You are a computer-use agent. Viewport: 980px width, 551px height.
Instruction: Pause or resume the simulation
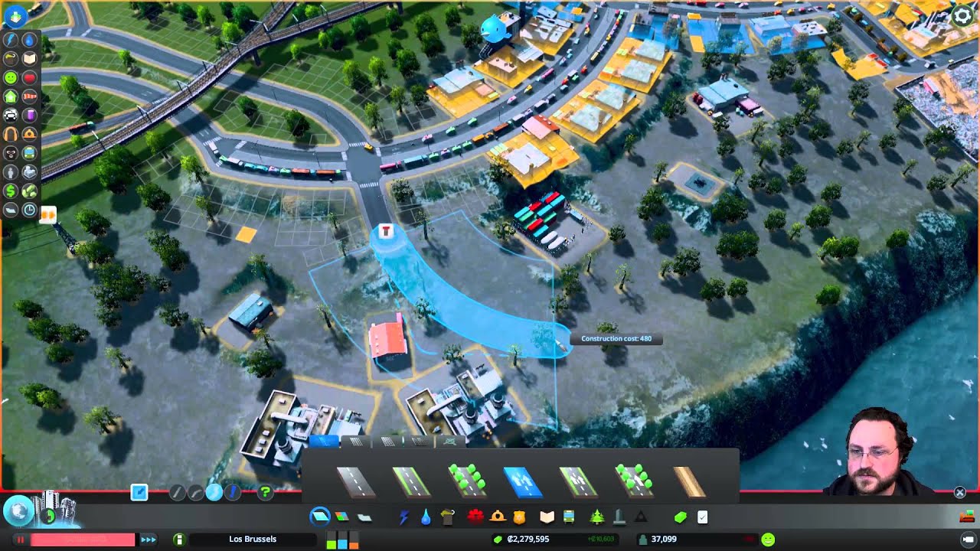[x=21, y=540]
